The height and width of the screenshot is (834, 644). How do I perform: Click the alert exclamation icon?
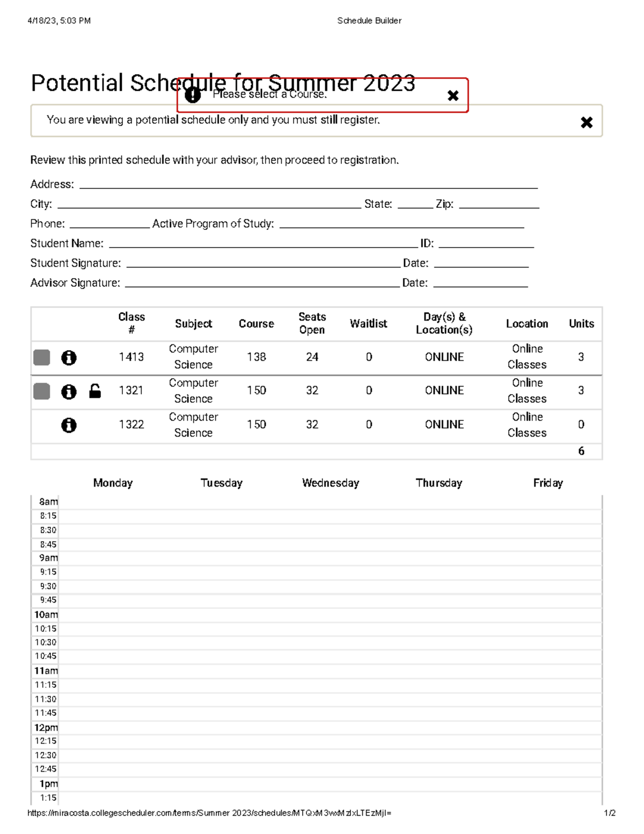[193, 95]
